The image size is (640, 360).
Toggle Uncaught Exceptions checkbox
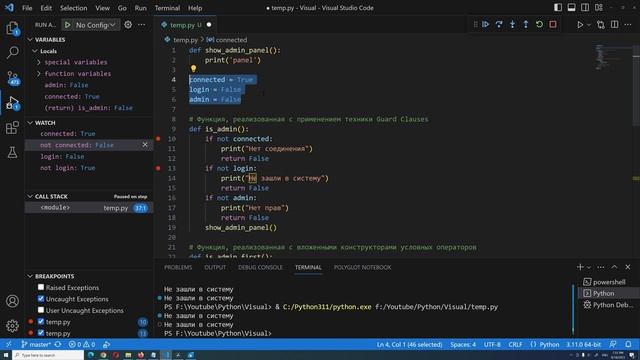41,299
